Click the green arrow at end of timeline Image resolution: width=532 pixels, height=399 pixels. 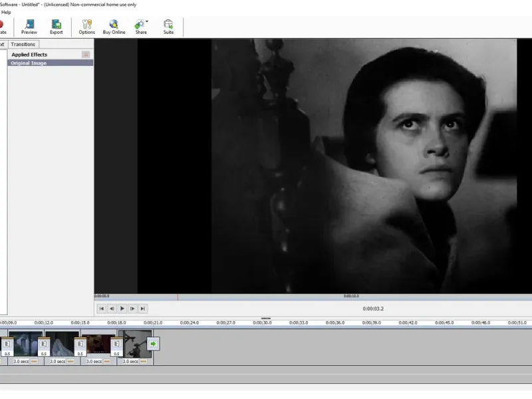(x=153, y=344)
